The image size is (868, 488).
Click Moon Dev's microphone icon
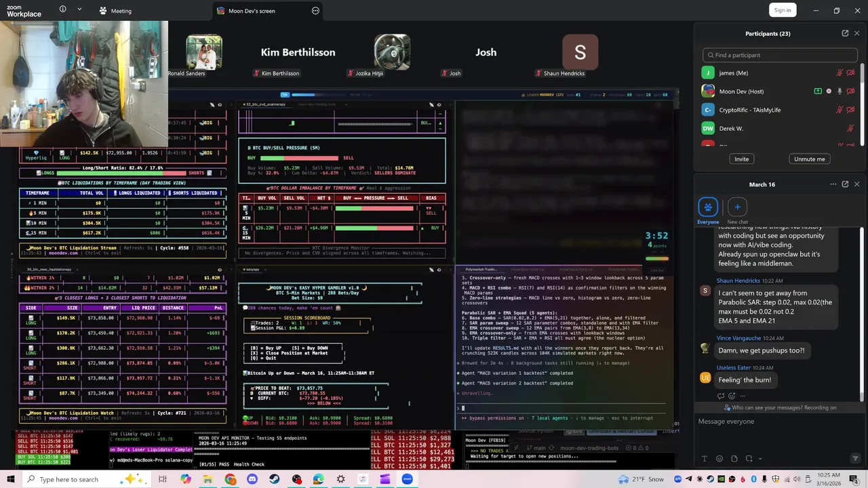[x=840, y=91]
